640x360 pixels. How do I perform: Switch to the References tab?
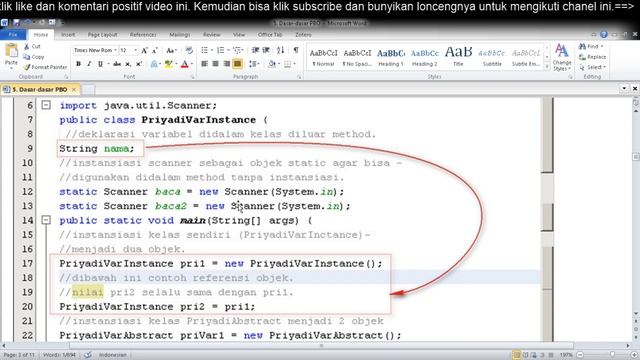[143, 35]
